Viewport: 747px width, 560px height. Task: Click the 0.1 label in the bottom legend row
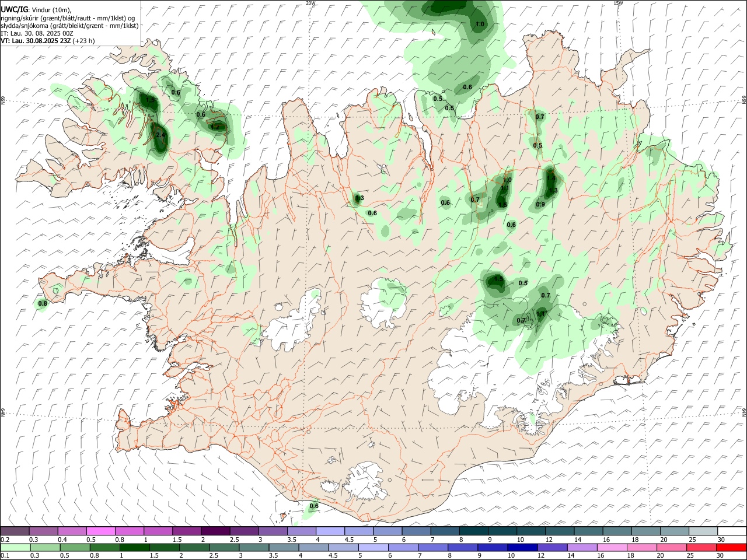[x=5, y=555]
